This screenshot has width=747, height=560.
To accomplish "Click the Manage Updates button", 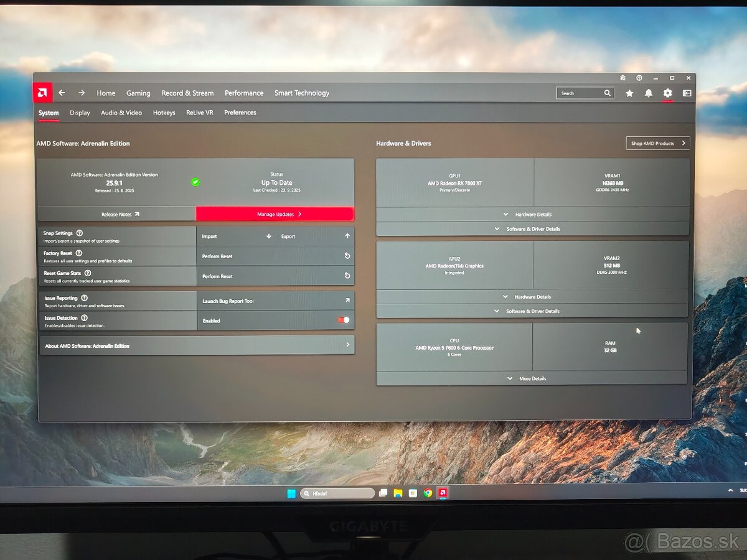I will tap(275, 214).
